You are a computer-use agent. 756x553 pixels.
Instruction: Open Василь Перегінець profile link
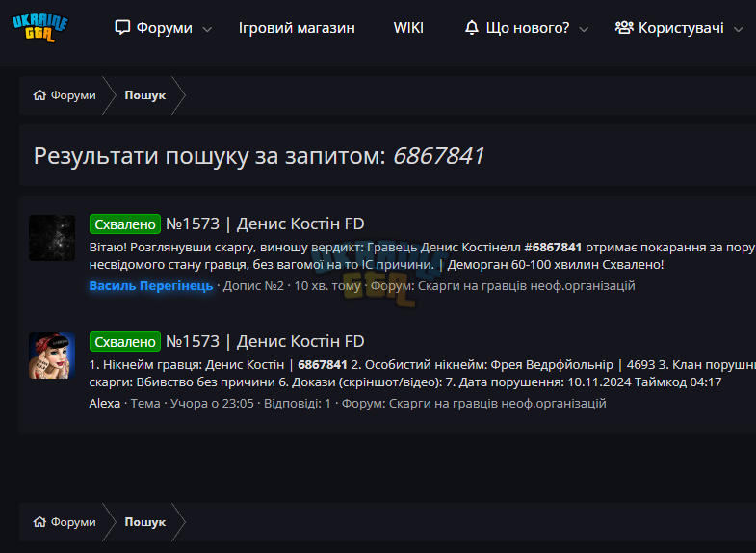(x=151, y=286)
